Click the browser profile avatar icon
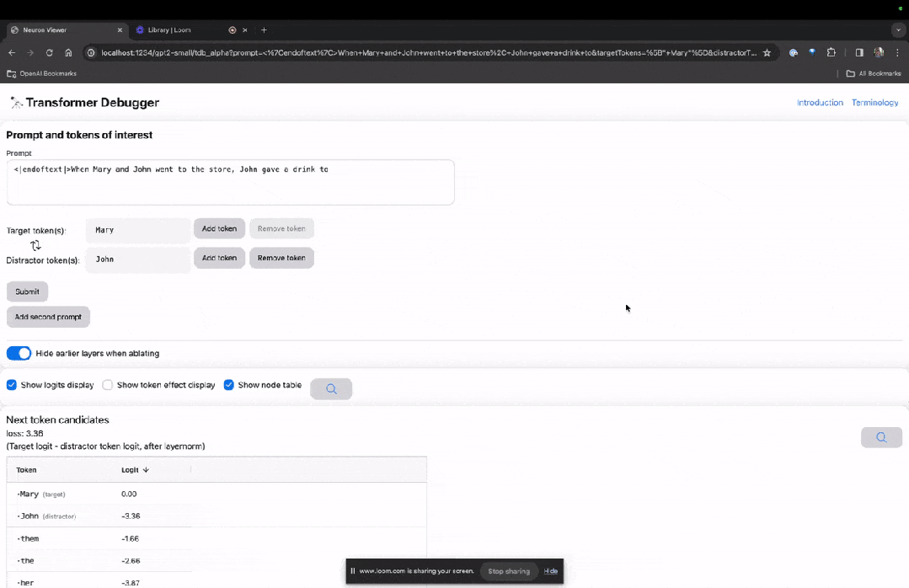 (878, 52)
